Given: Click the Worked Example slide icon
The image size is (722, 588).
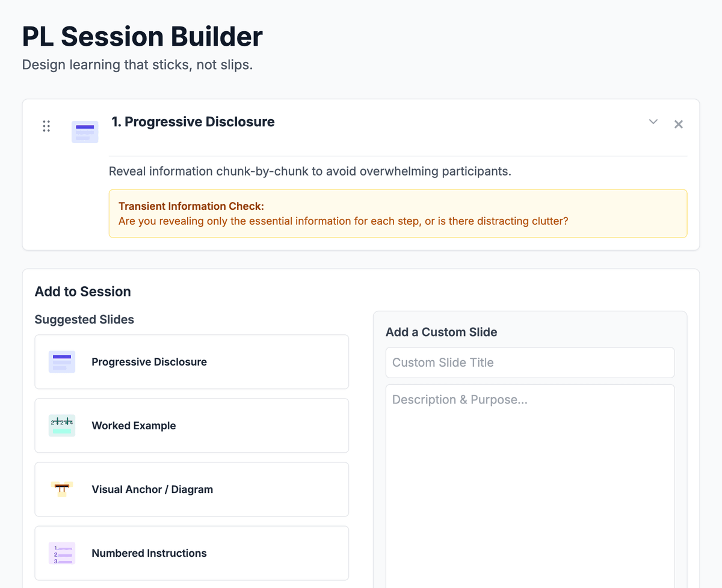Looking at the screenshot, I should tap(62, 426).
